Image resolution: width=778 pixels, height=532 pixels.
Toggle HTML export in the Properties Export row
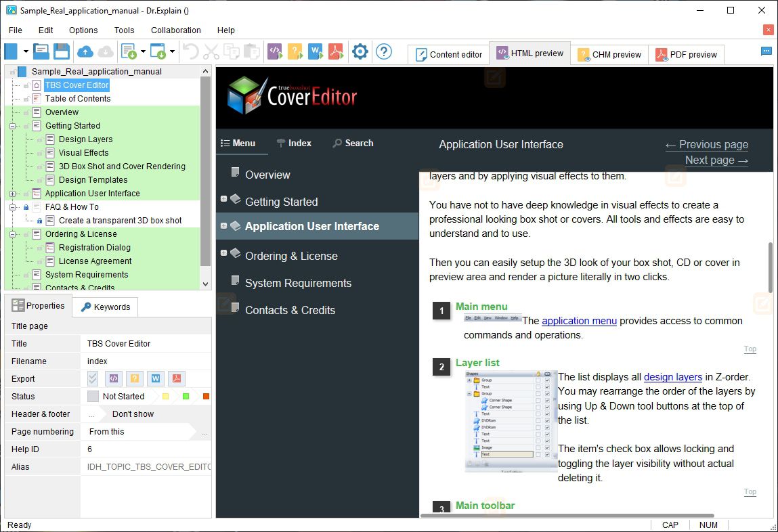click(114, 379)
